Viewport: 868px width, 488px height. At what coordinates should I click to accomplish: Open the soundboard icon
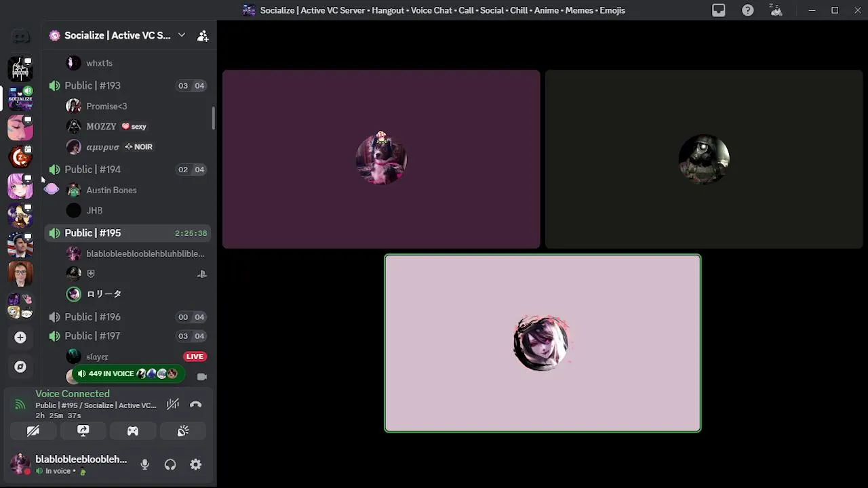pos(183,431)
